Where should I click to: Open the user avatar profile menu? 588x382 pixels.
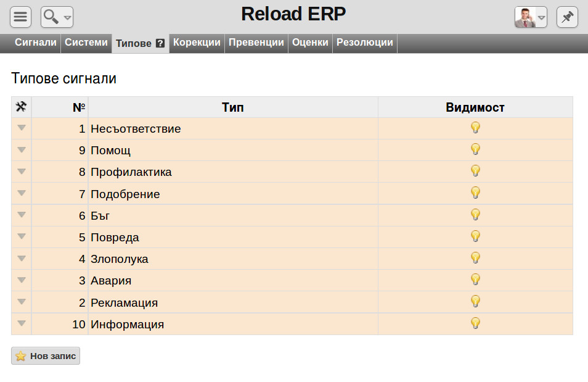click(x=531, y=17)
